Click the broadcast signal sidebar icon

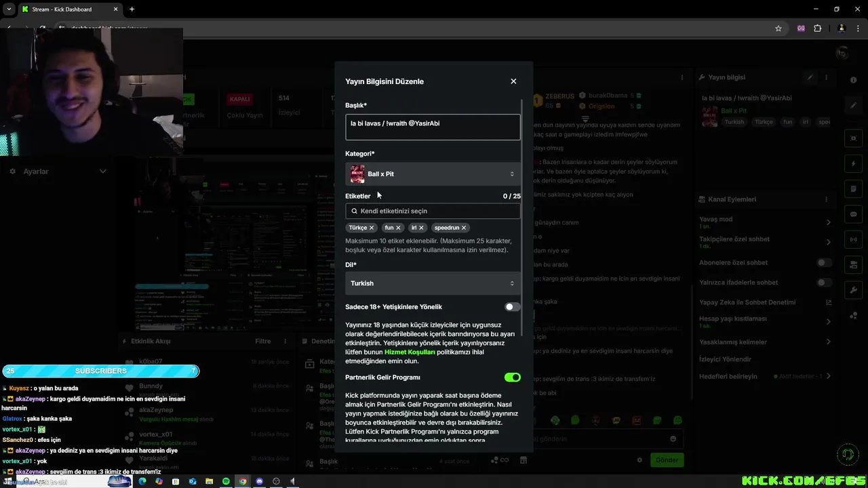[854, 239]
